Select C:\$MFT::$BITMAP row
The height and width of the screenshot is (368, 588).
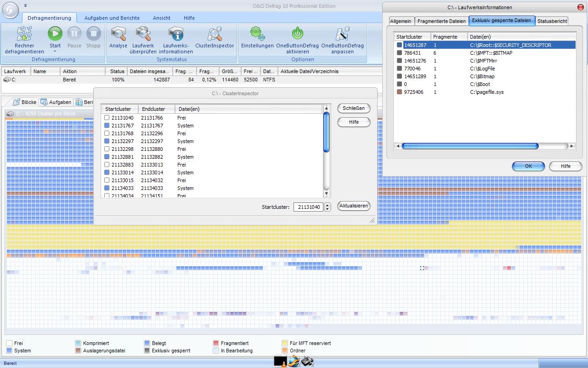coord(485,53)
